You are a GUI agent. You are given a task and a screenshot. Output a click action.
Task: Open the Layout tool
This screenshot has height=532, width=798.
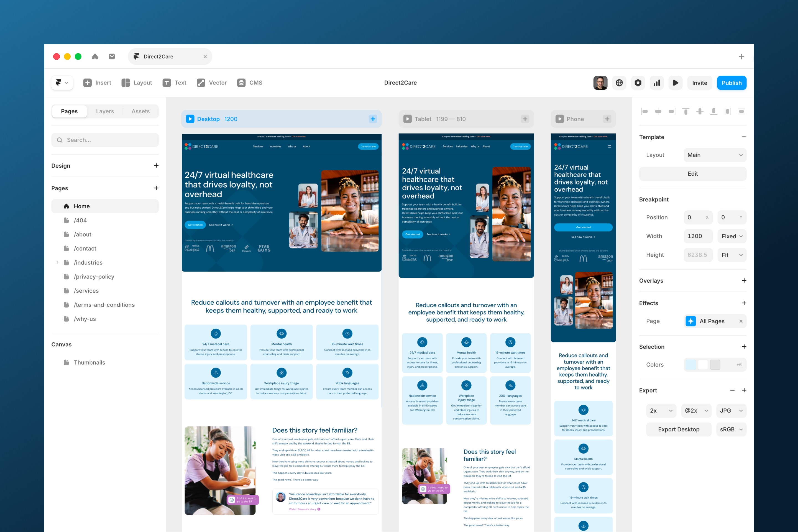pyautogui.click(x=136, y=83)
